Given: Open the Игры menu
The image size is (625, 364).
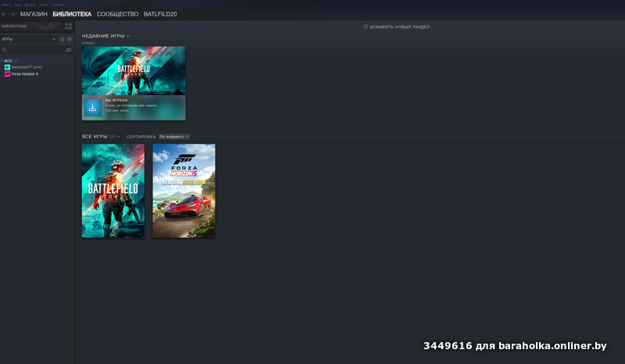Looking at the screenshot, I should (x=43, y=5).
